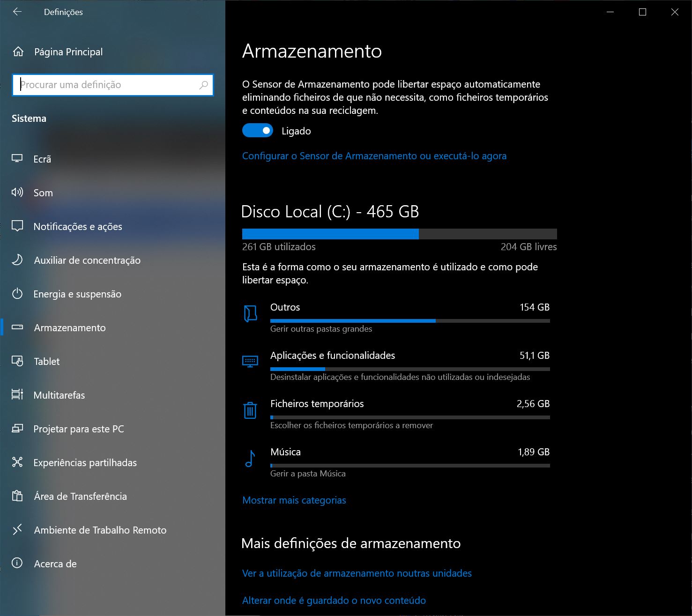Open Som settings page

pyautogui.click(x=112, y=193)
